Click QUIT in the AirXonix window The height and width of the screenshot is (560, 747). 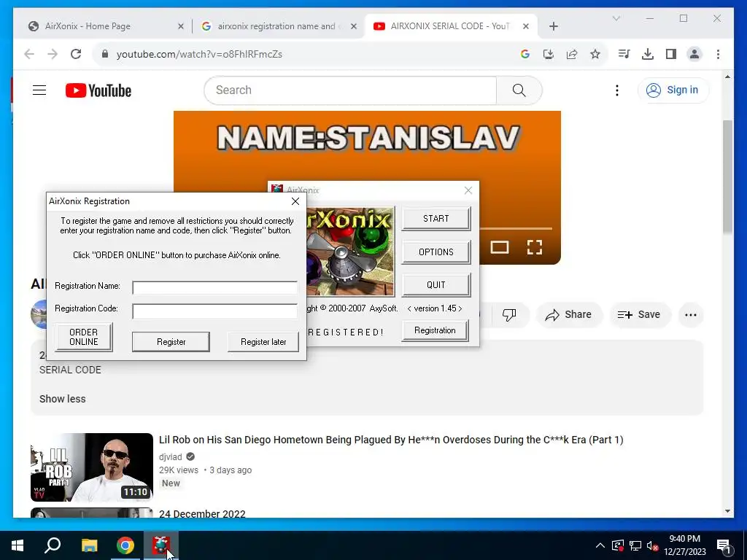pyautogui.click(x=436, y=285)
